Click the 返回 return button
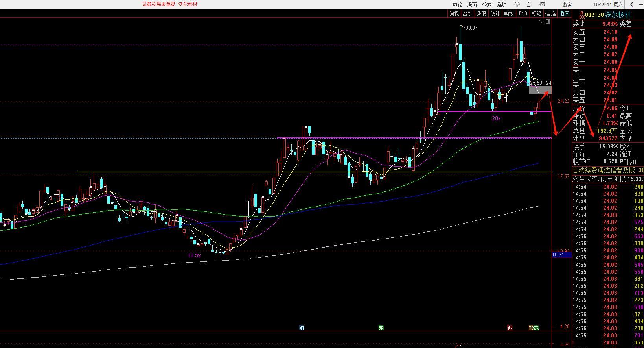644x348 pixels. pyautogui.click(x=565, y=13)
